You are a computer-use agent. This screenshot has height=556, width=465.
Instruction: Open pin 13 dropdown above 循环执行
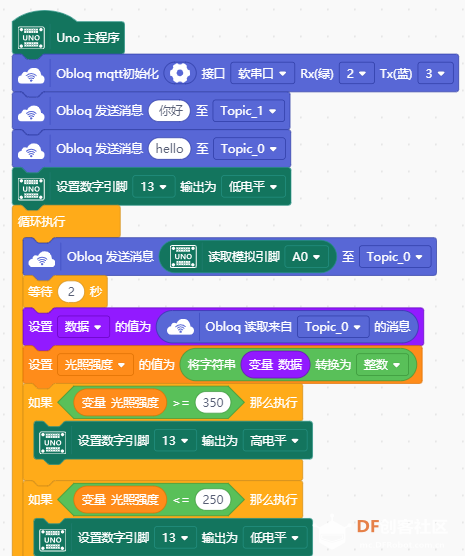154,187
